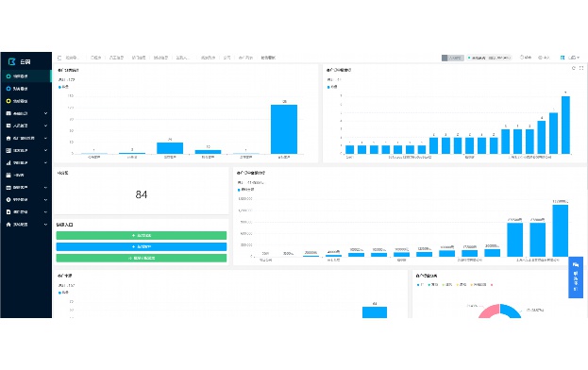Click the shopping bag icon in the sidebar
588x370 pixels.
[x=8, y=138]
